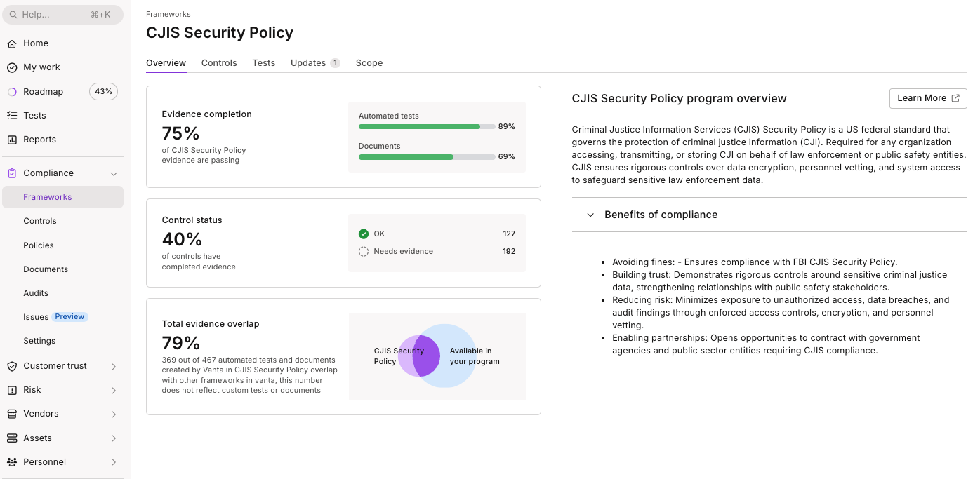Collapse the Benefits of compliance chevron
The image size is (980, 479).
590,215
